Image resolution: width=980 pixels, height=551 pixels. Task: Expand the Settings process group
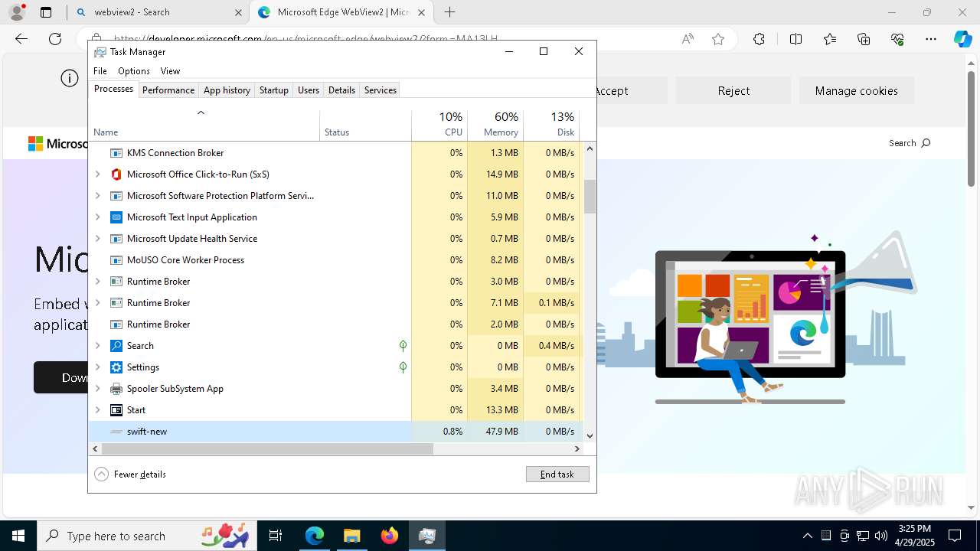(98, 367)
